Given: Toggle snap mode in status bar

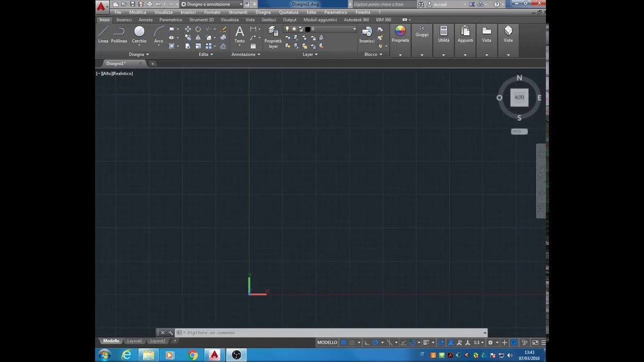Looking at the screenshot, I should click(352, 342).
